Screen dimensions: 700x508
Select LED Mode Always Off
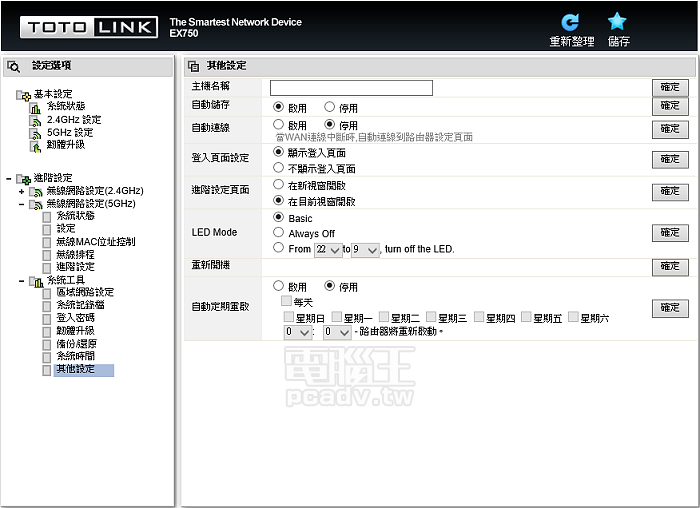tap(278, 233)
